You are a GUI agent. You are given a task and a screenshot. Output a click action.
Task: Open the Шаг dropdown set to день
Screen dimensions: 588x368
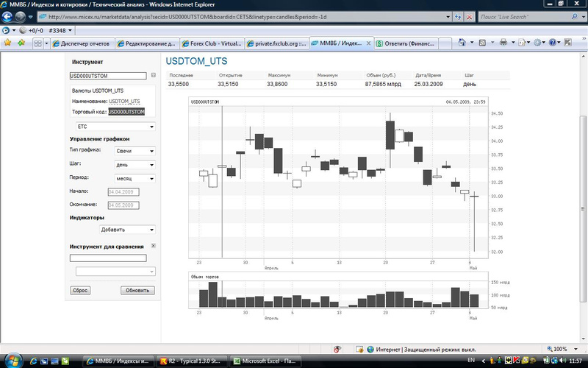pos(135,164)
